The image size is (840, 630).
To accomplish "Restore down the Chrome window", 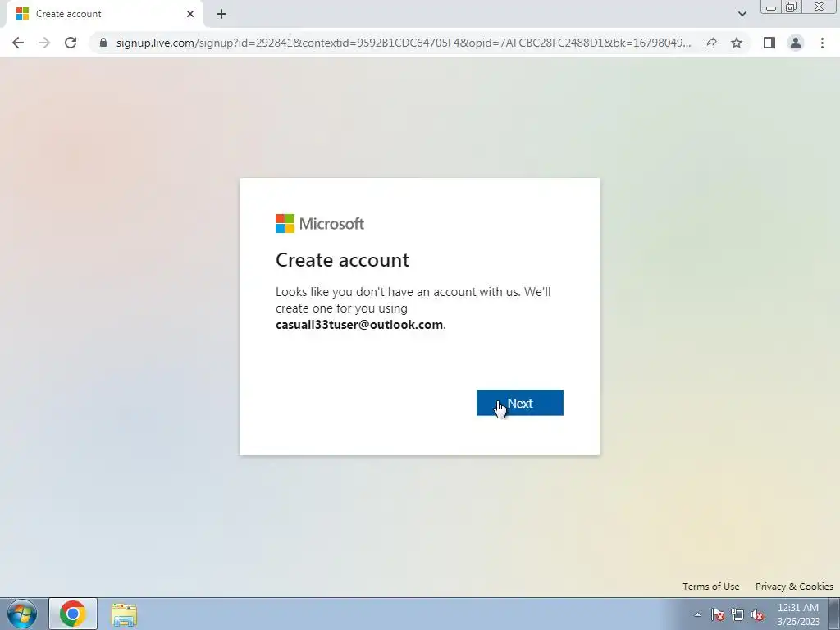I will (792, 7).
